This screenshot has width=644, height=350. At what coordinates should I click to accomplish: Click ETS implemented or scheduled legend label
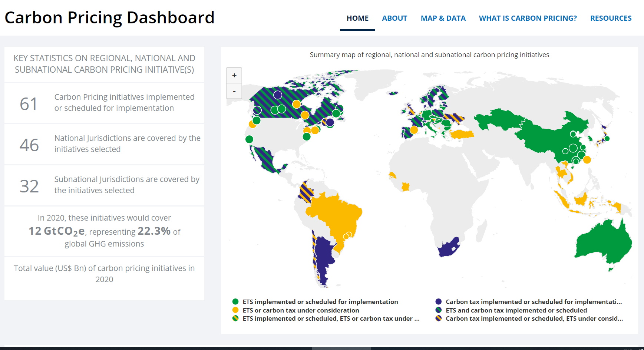coord(320,302)
